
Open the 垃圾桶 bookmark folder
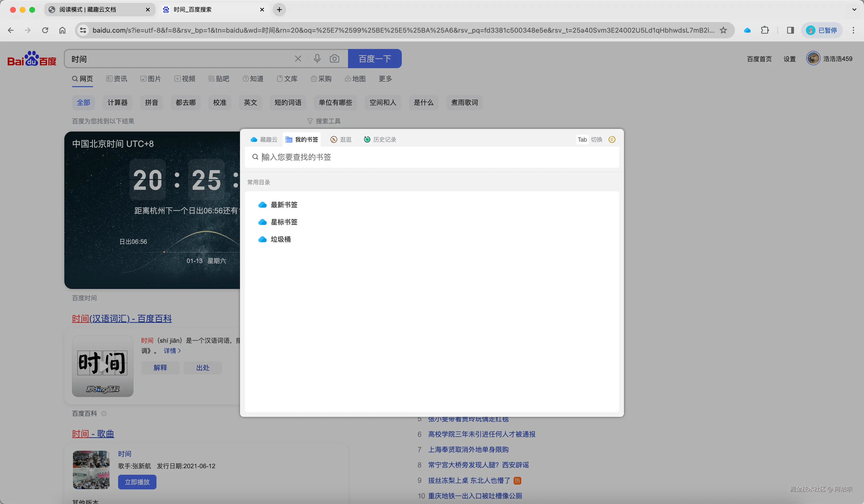[280, 239]
